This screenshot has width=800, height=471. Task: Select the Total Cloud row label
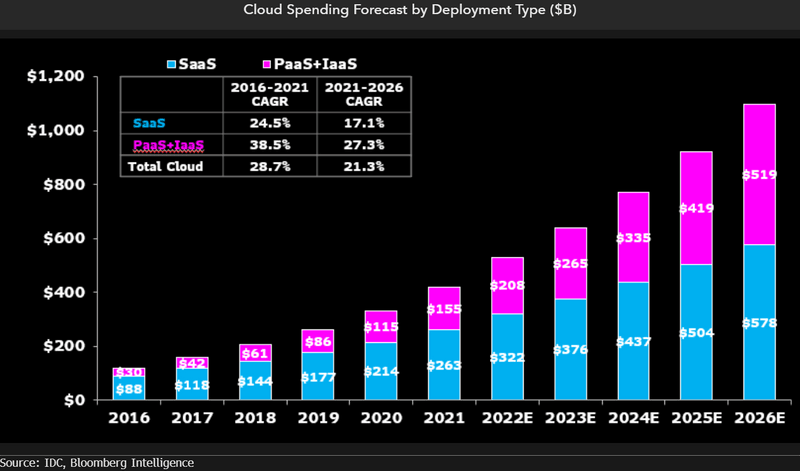tap(165, 166)
